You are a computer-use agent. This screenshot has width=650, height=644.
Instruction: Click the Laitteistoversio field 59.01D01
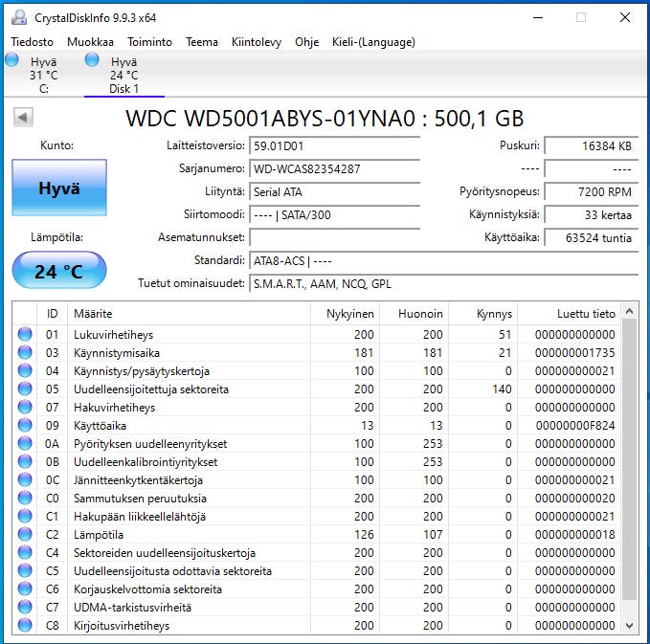334,145
